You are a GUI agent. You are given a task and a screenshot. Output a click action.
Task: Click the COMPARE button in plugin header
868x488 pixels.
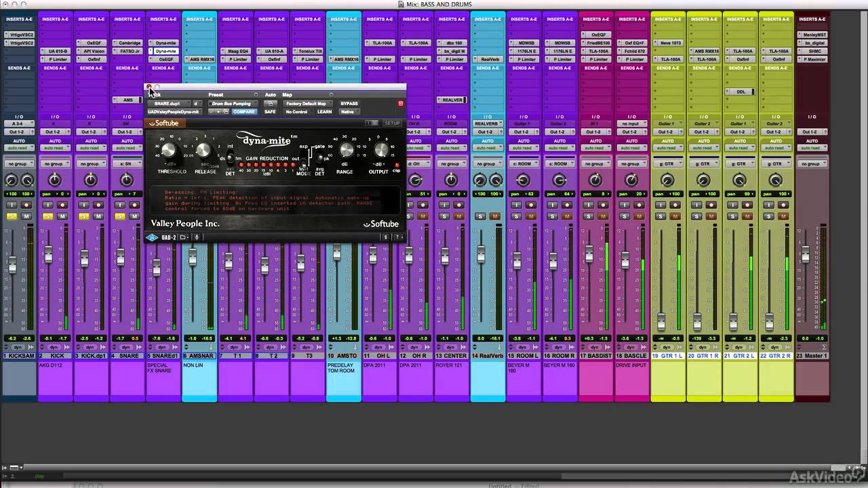[244, 112]
